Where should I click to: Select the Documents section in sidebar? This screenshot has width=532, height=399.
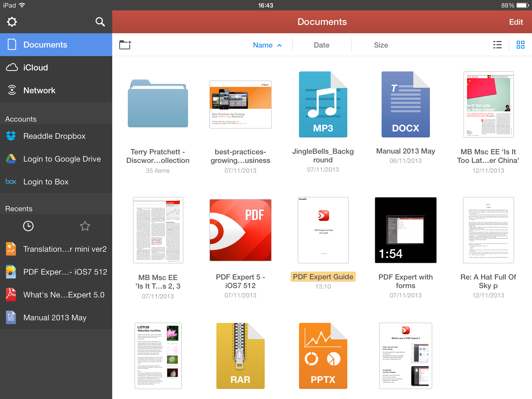[56, 44]
